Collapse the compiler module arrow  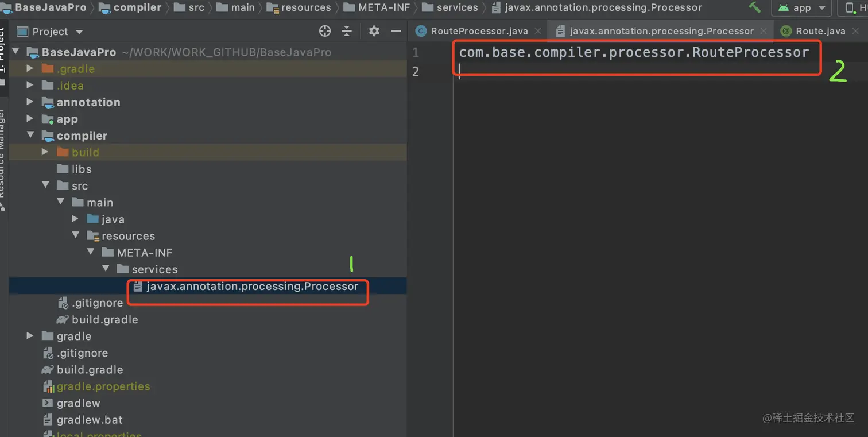(x=30, y=136)
